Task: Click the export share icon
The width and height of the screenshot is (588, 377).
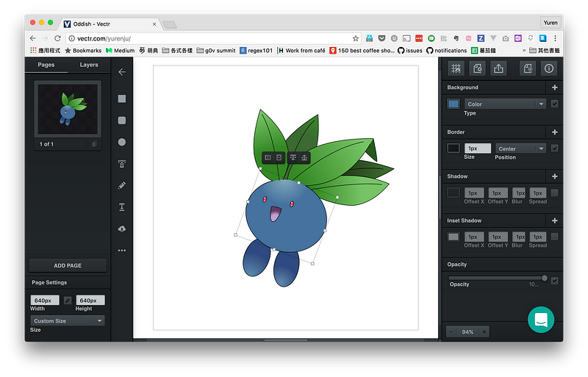Action: [x=499, y=68]
